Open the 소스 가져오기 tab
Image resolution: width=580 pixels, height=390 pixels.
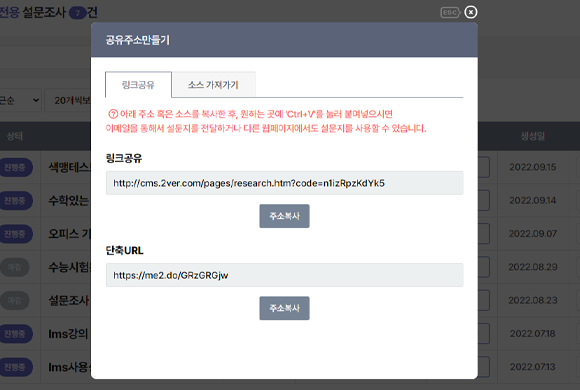(x=213, y=85)
